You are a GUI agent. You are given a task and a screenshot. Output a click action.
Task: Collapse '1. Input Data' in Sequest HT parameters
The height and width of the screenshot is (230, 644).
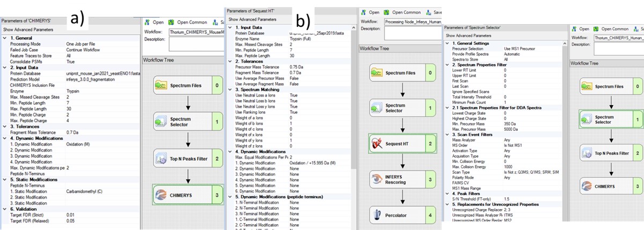click(x=231, y=27)
